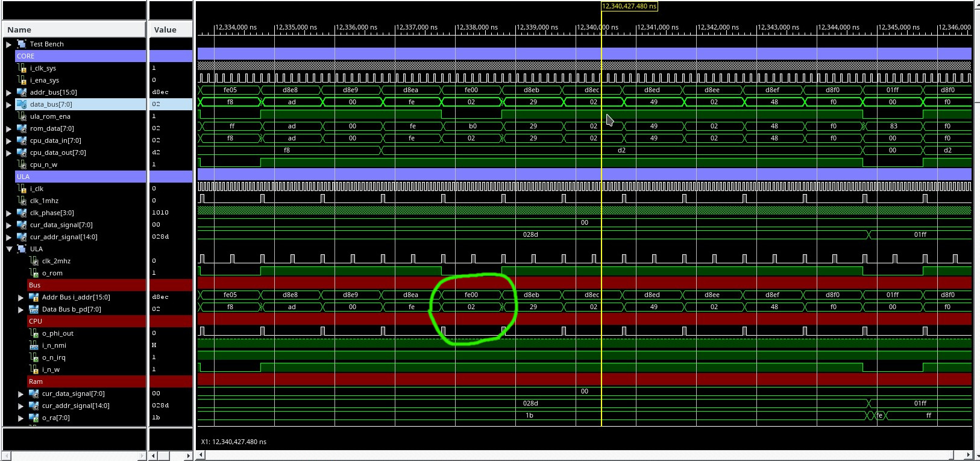Select the addr_bus value d8ec
This screenshot has height=461, width=980.
click(160, 92)
